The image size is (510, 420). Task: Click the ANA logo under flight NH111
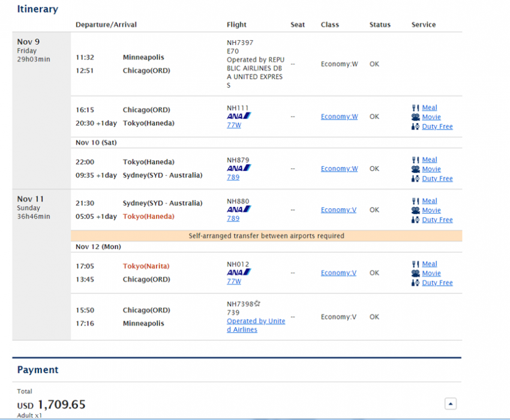click(x=239, y=116)
